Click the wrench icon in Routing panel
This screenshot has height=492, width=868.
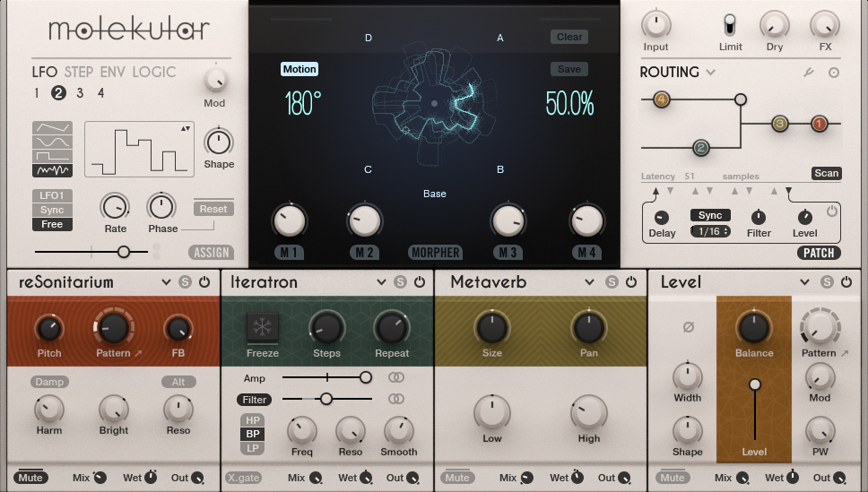pos(809,72)
